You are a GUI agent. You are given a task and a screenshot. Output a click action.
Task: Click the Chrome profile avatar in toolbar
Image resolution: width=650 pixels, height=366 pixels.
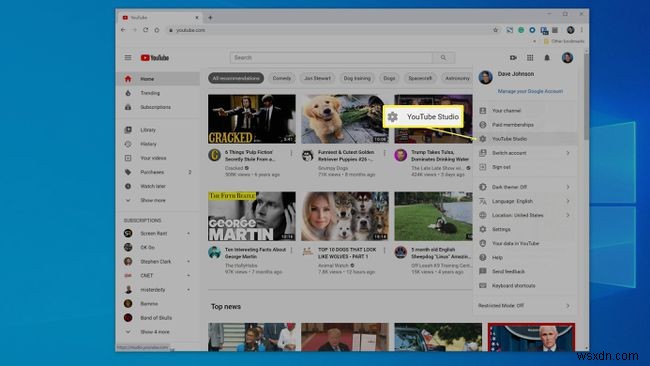[x=570, y=30]
